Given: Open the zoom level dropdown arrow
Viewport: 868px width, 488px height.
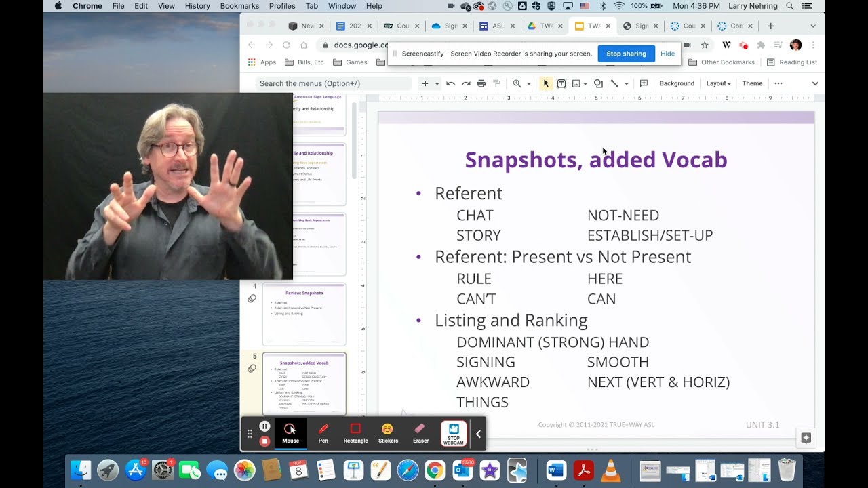Looking at the screenshot, I should 528,84.
